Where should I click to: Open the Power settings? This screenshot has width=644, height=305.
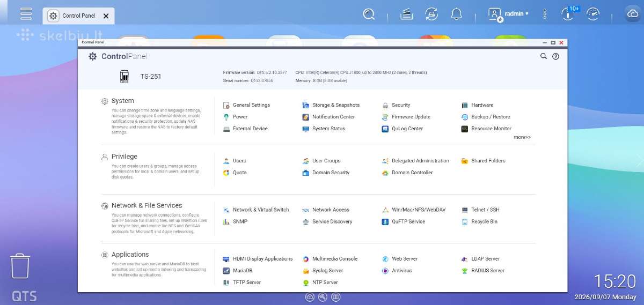tap(236, 117)
